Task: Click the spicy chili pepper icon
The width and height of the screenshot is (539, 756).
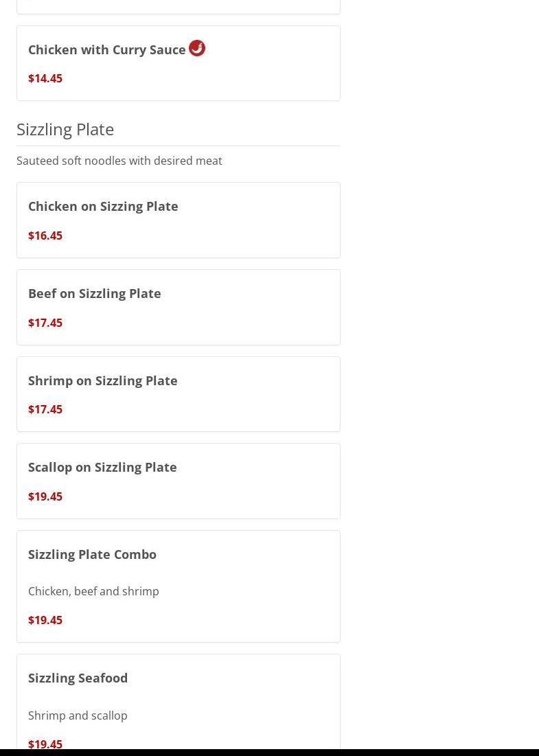Action: (x=197, y=48)
